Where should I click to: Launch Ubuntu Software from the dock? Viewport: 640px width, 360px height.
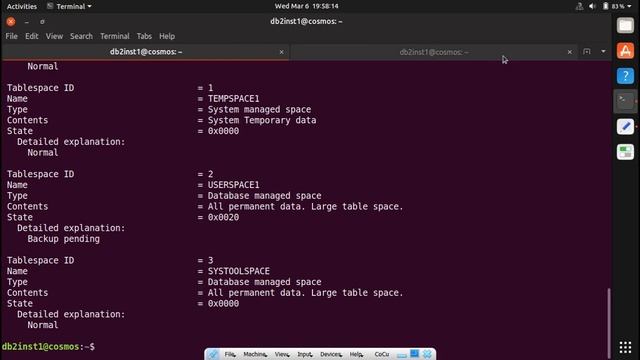click(x=625, y=51)
